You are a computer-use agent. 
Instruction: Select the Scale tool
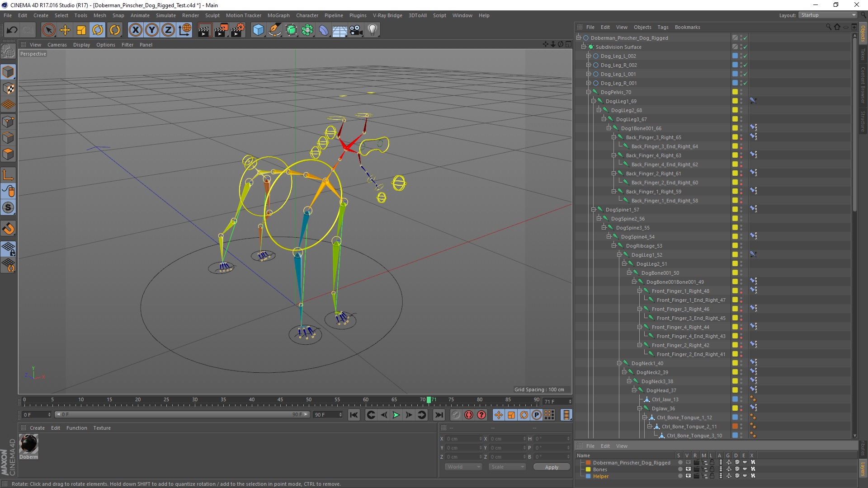pyautogui.click(x=81, y=30)
